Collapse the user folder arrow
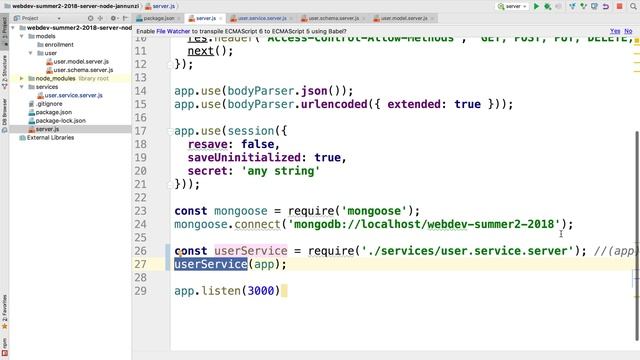640x360 pixels. (x=30, y=53)
